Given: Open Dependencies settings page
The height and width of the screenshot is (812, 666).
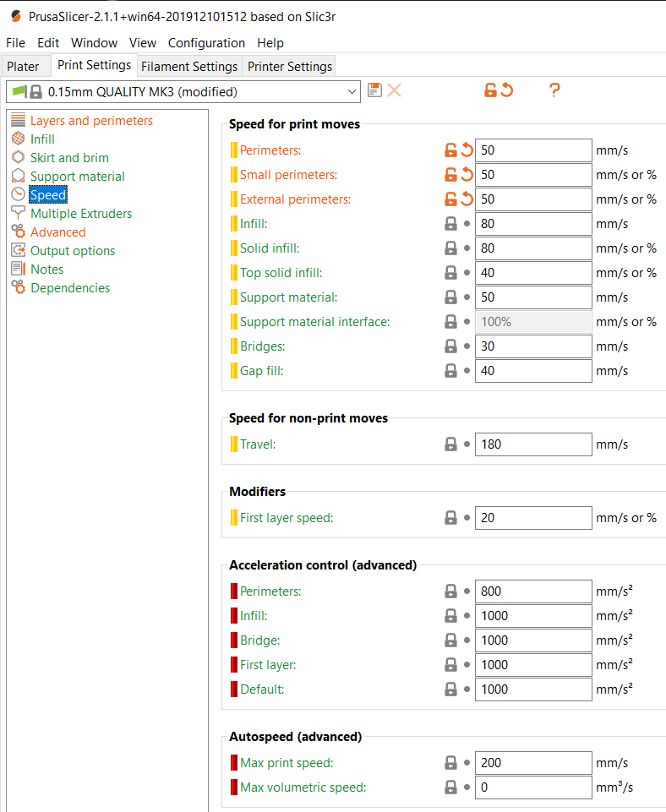Looking at the screenshot, I should point(70,288).
